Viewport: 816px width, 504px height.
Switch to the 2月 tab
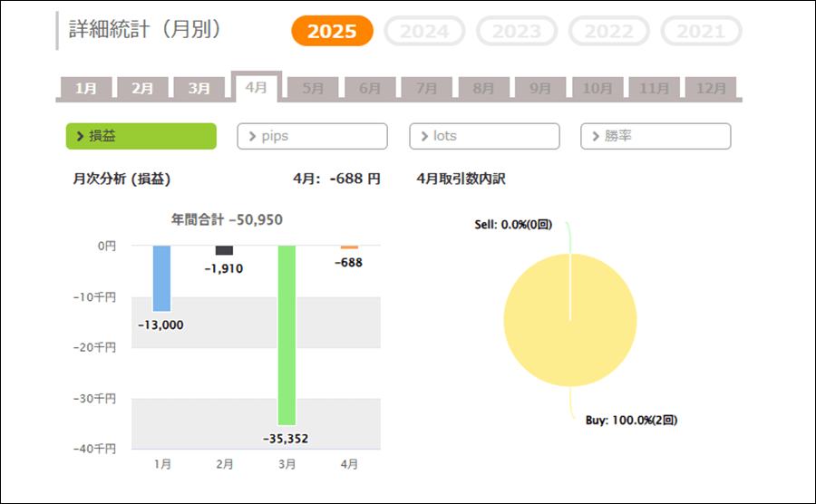coord(142,89)
